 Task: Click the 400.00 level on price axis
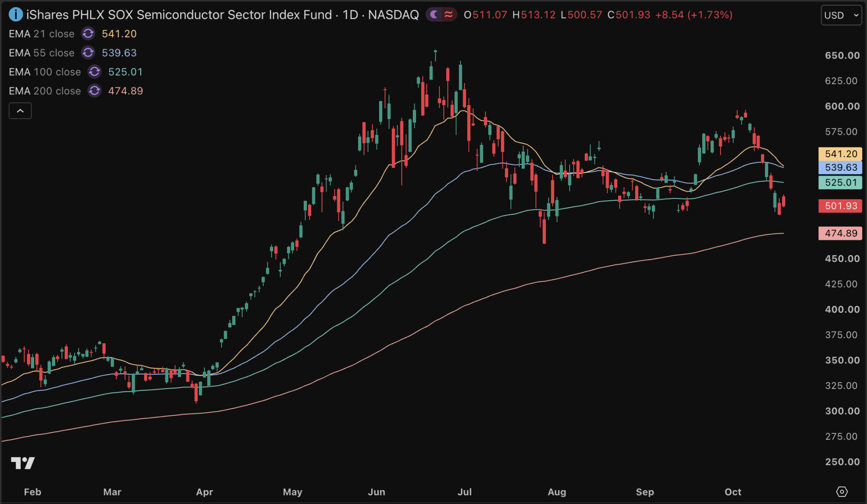coord(842,309)
